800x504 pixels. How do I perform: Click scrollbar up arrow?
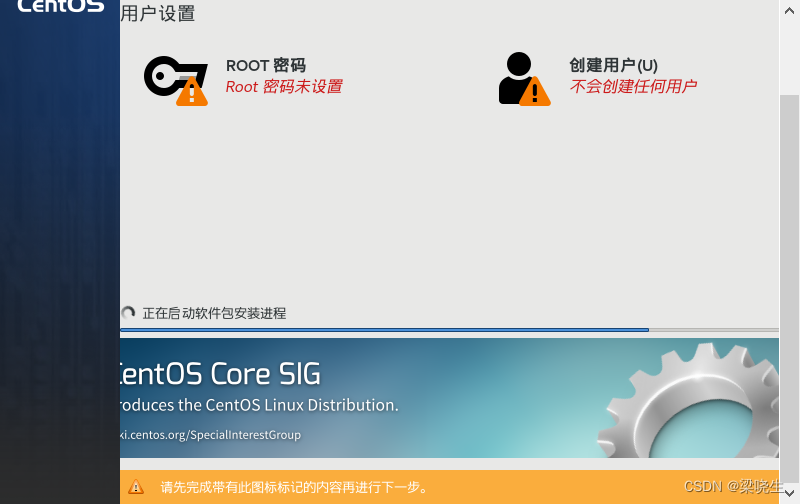pyautogui.click(x=789, y=10)
